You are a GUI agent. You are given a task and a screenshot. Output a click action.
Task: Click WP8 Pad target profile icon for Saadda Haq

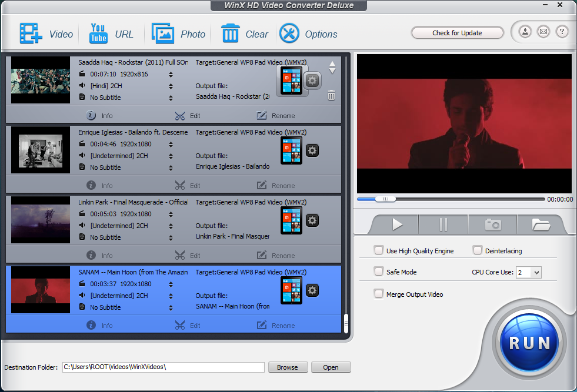(x=292, y=81)
